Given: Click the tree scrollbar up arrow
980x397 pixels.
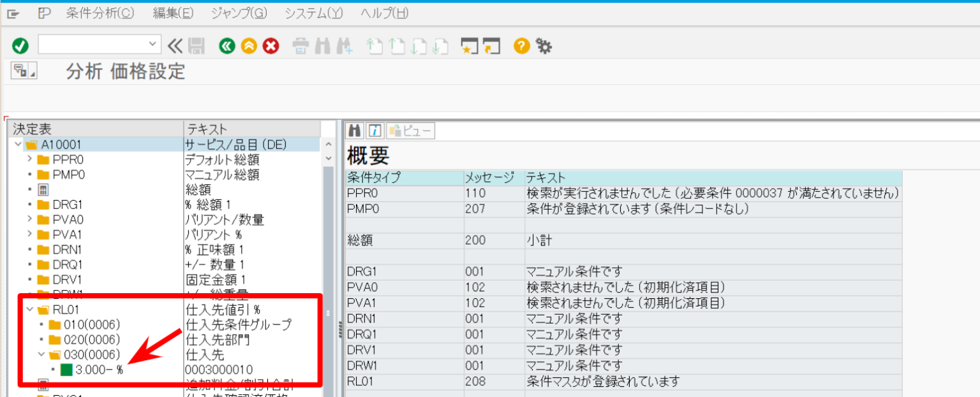Looking at the screenshot, I should 329,145.
